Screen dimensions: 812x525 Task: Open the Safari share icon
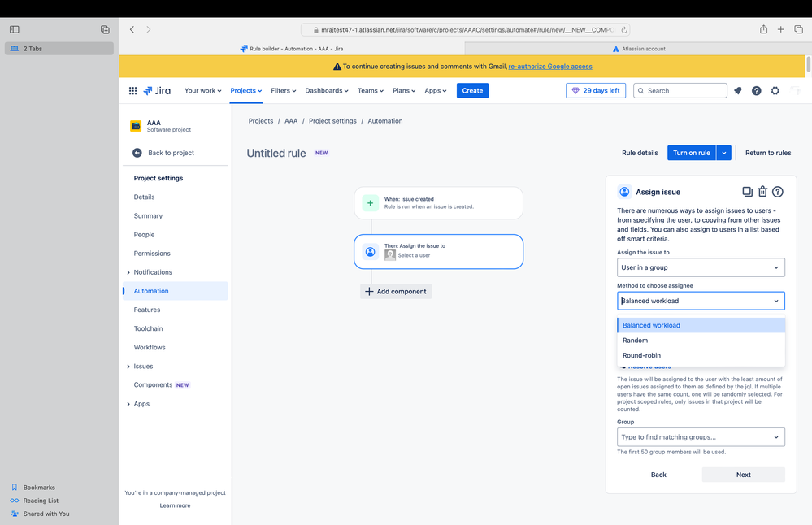point(763,29)
